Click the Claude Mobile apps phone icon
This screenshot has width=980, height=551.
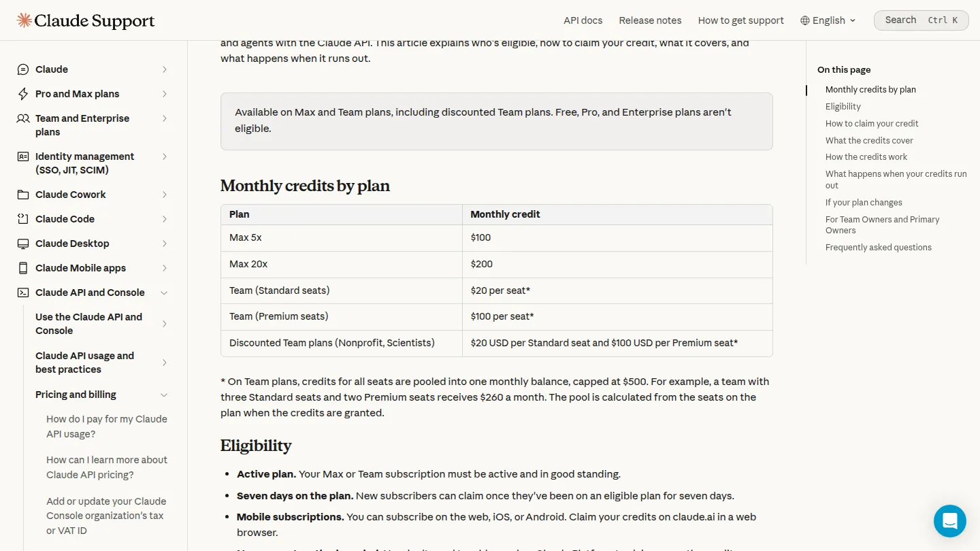tap(23, 268)
